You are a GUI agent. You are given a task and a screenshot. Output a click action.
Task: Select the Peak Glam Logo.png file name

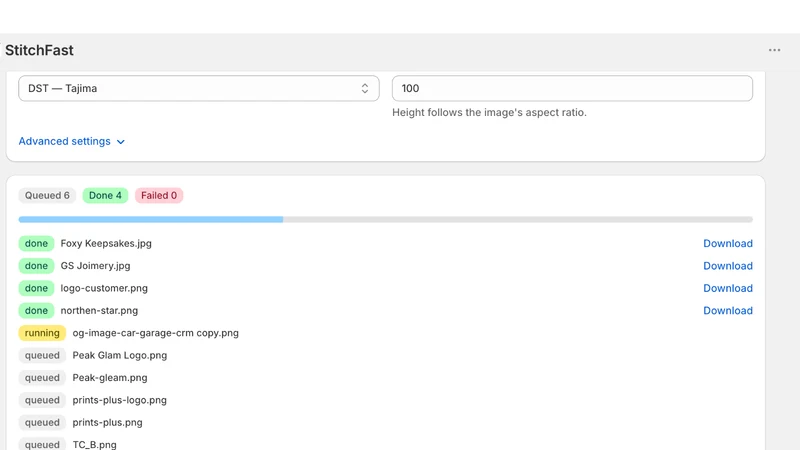(120, 356)
